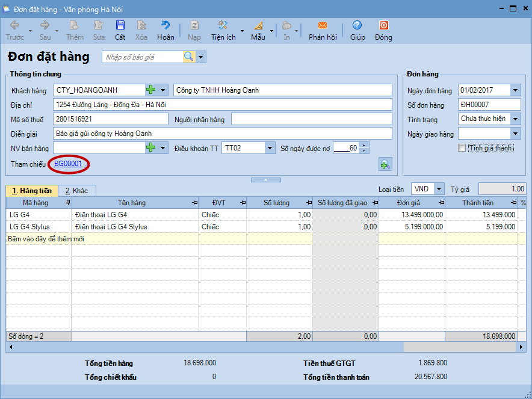Screen dimensions: 532x399
Task: Open the Tình trạng status dropdown
Action: click(515, 119)
